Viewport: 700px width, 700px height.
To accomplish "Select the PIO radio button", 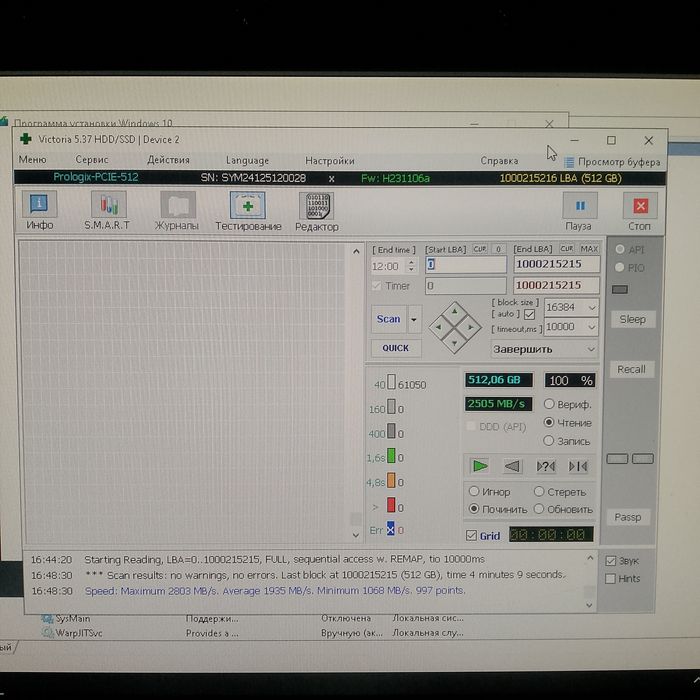I will point(620,267).
